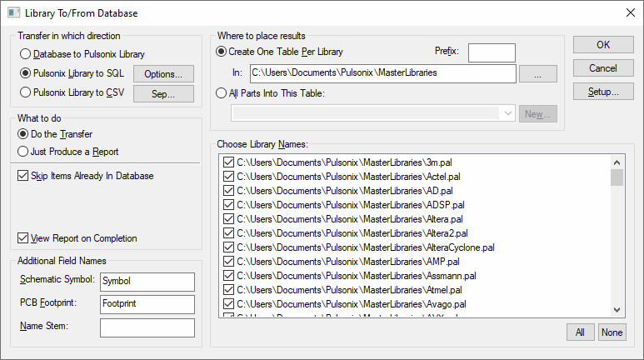Toggle Skip Items Already In Database

pos(23,176)
